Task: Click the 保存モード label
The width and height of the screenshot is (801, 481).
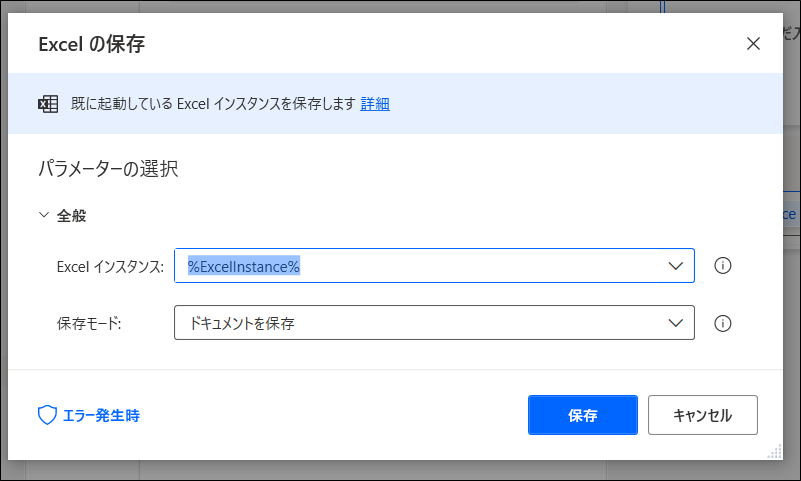Action: (89, 323)
